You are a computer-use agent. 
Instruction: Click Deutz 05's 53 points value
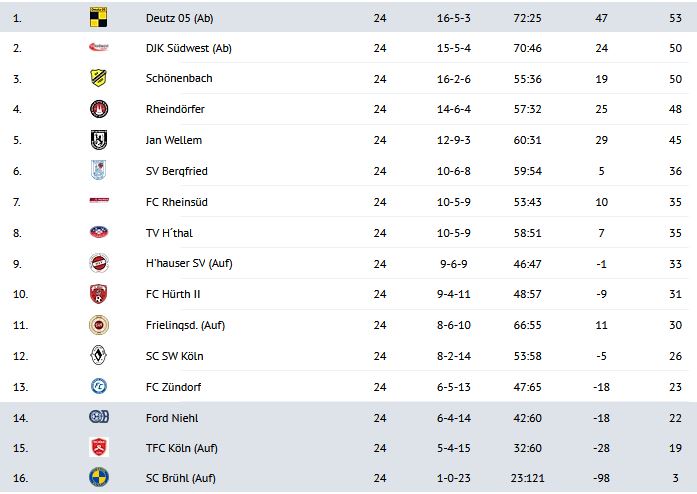(676, 16)
